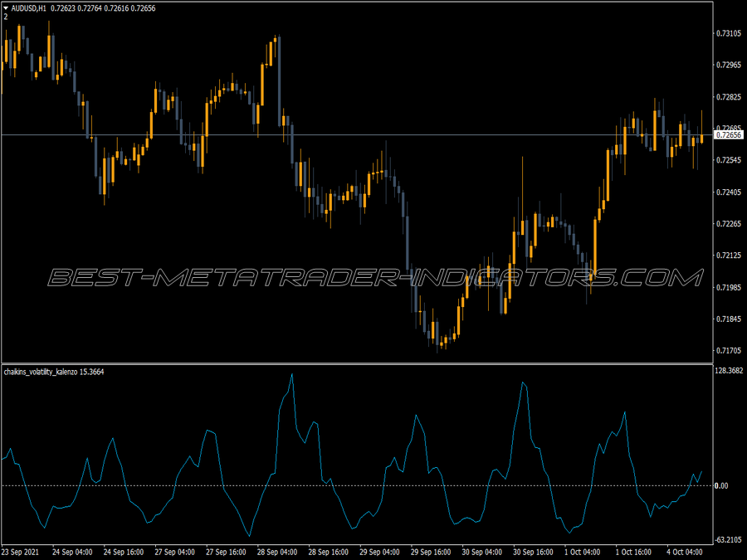Screen dimensions: 747x560
Task: Click the chaikins_volatility_kalenzo 15.3664 indicator label
Action: coord(54,372)
